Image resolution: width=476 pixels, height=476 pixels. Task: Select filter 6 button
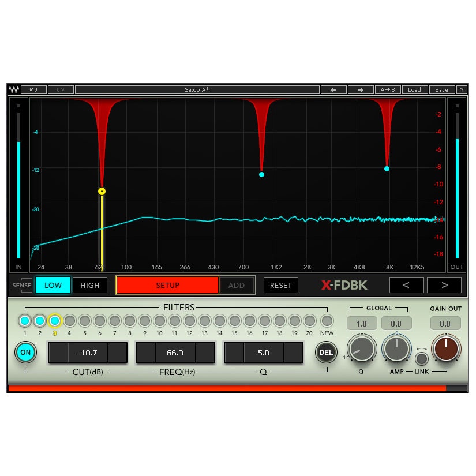click(100, 321)
